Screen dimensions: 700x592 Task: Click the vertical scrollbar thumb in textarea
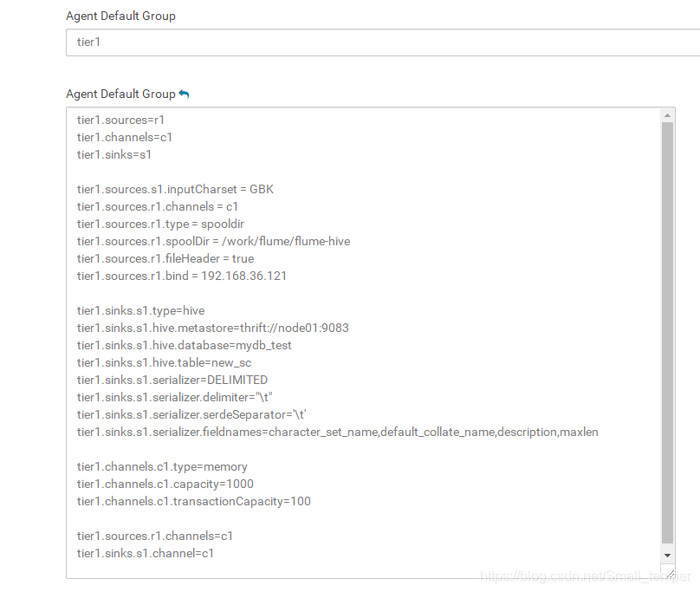pos(667,334)
